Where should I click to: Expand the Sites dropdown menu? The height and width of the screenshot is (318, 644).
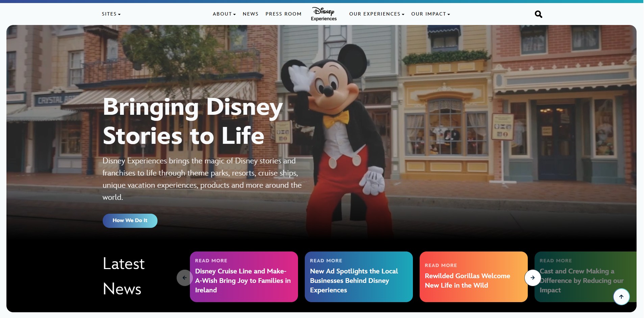[111, 14]
